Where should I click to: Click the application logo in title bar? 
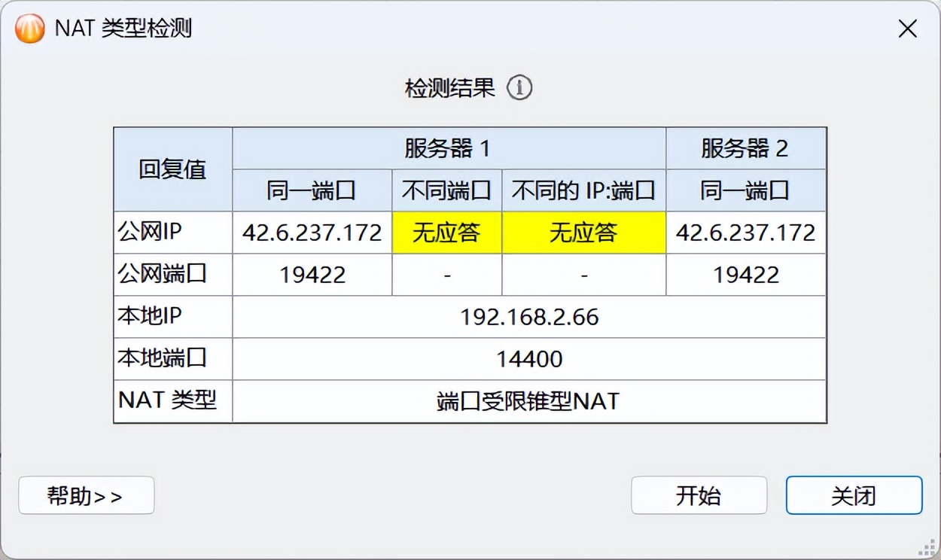(x=29, y=29)
